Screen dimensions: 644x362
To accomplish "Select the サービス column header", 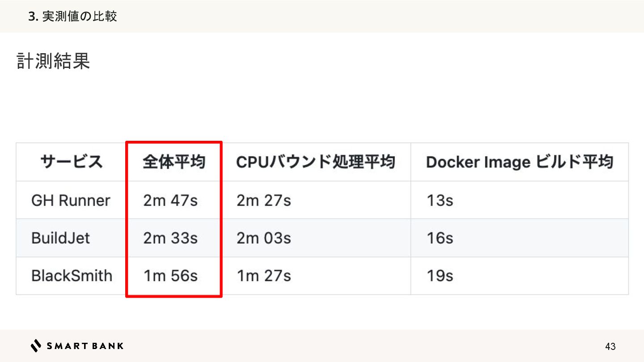I will coord(72,162).
